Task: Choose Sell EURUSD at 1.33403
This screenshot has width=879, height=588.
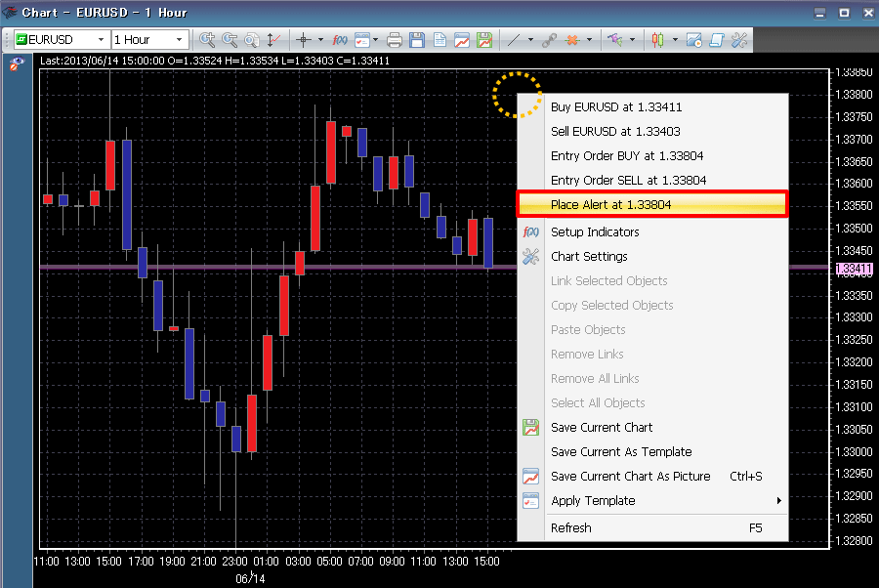Action: tap(652, 132)
